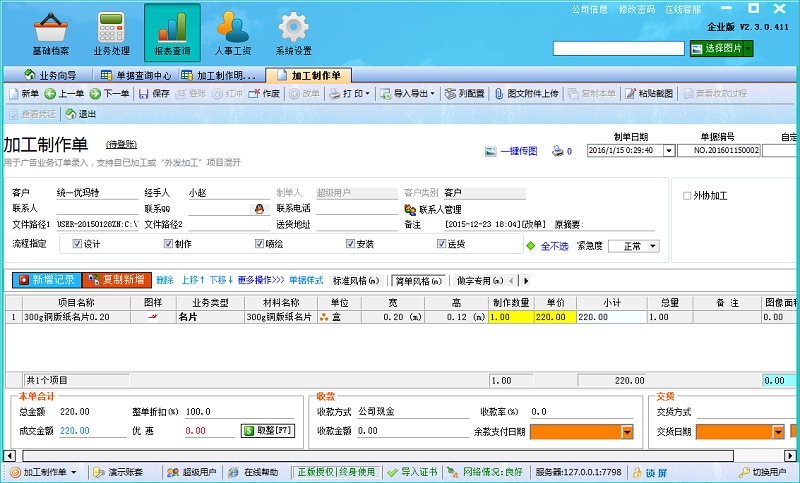This screenshot has width=800, height=483.
Task: Click the 超级用户 status bar item
Action: pyautogui.click(x=192, y=472)
